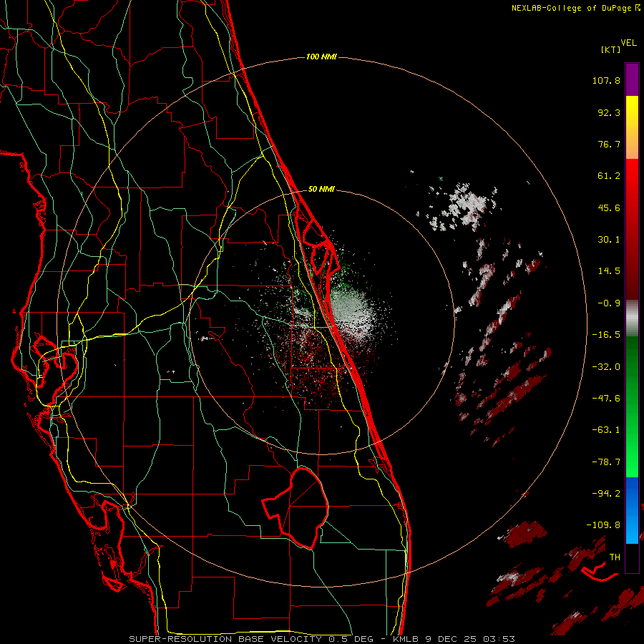
Task: Click the -16.5 velocity scale value
Action: click(606, 335)
